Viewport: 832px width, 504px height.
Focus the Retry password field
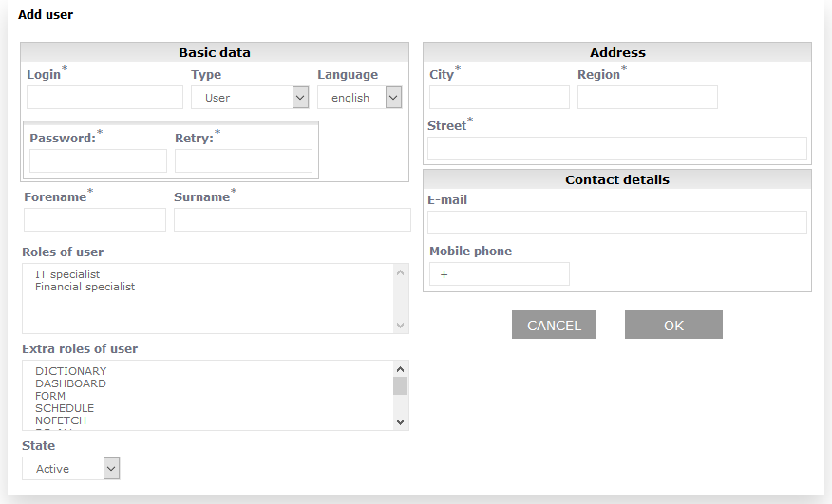point(243,161)
